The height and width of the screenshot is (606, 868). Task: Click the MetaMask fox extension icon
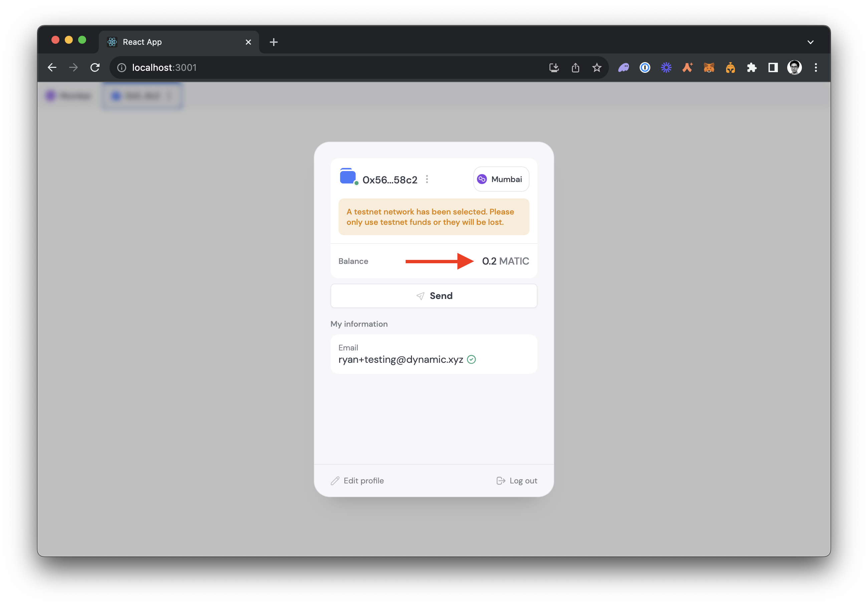pos(709,68)
